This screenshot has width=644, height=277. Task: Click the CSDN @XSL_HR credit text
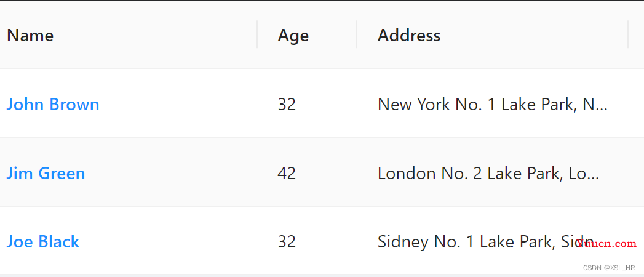click(609, 268)
